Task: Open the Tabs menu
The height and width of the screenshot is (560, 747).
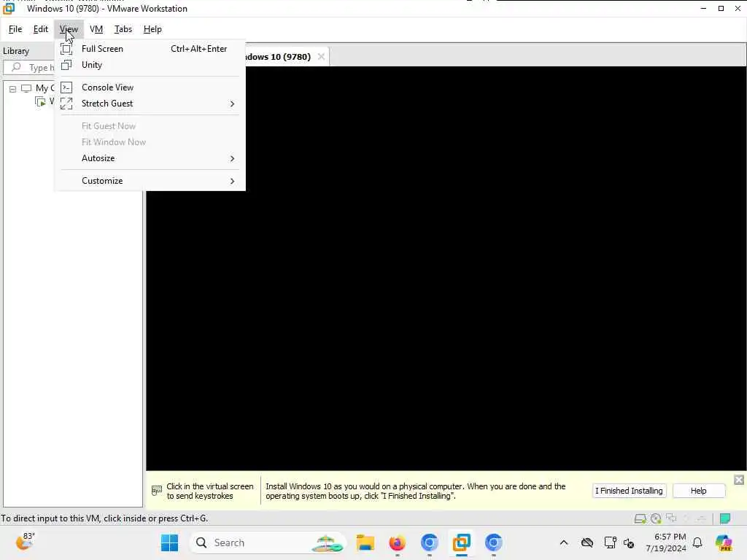Action: pyautogui.click(x=123, y=29)
